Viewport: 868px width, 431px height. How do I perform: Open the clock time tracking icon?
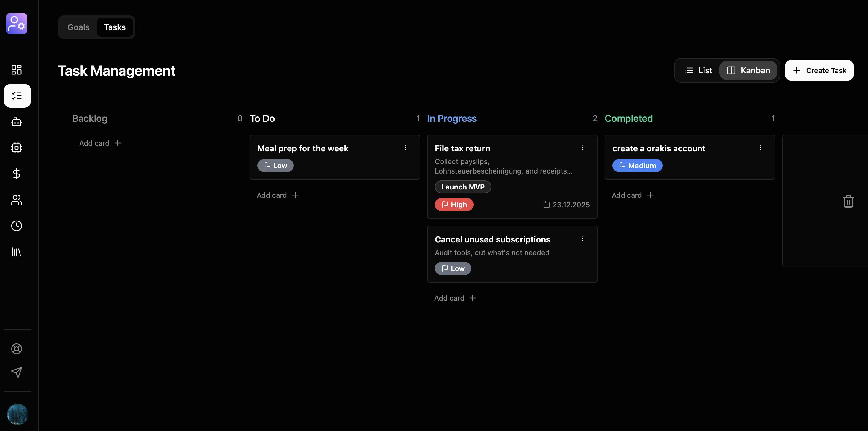click(x=17, y=226)
